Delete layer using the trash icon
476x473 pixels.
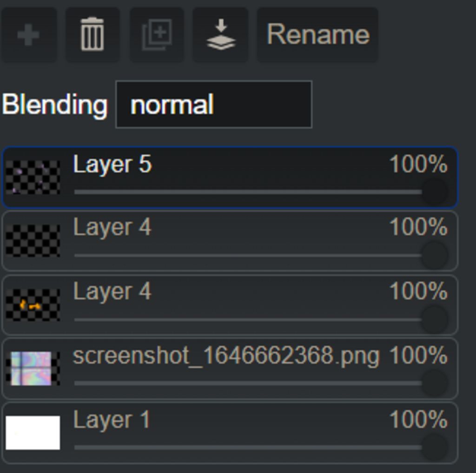pos(93,35)
